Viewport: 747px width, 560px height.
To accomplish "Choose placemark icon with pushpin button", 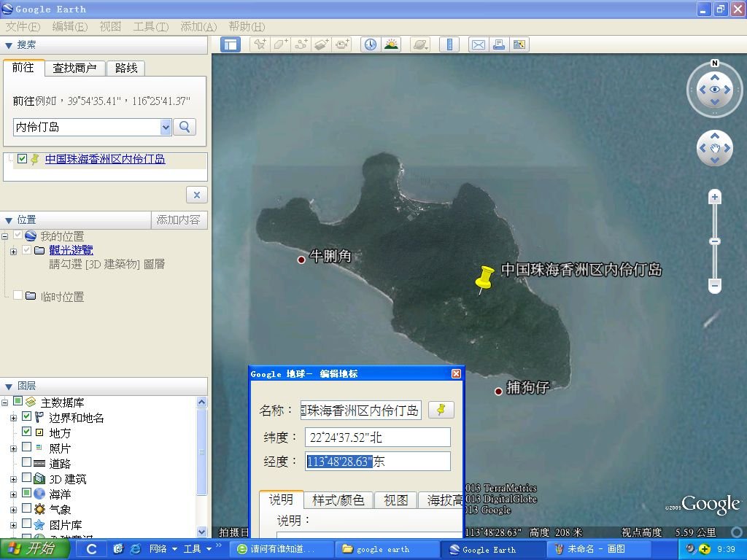I will tap(441, 410).
